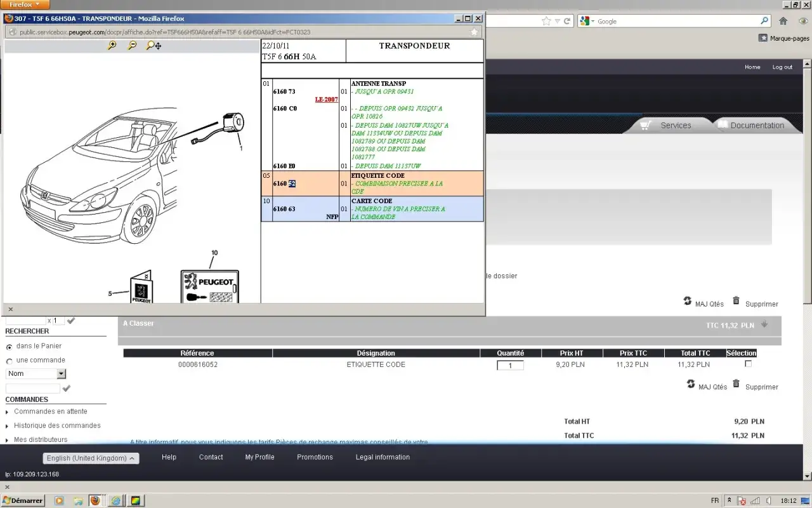Click the Firefox home icon in toolbar
Image resolution: width=812 pixels, height=508 pixels.
coord(783,21)
